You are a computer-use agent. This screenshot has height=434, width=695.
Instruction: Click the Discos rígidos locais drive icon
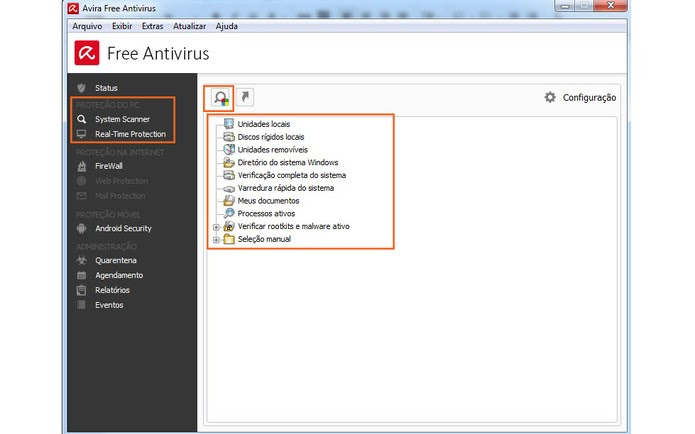click(229, 137)
